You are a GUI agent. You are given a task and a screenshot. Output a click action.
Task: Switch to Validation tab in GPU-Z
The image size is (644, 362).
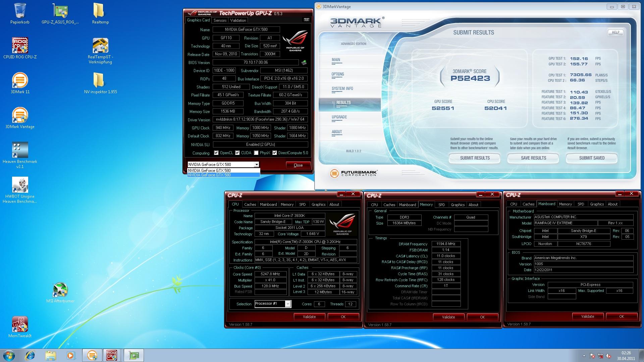pos(238,20)
